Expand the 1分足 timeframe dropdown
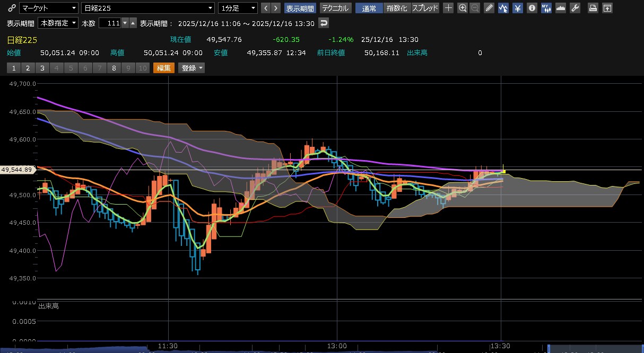This screenshot has width=644, height=353. tap(238, 8)
